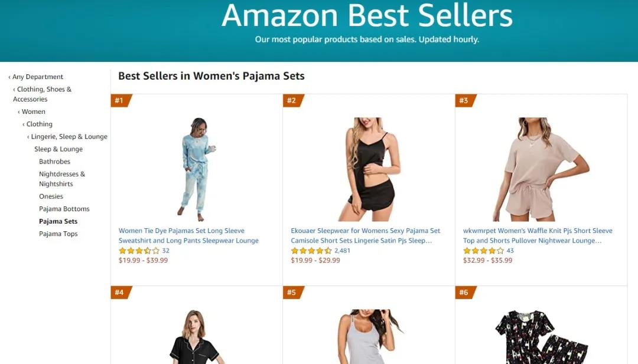Open star rating of Ekouaer Sleepwear
This screenshot has width=638, height=364.
tap(311, 251)
